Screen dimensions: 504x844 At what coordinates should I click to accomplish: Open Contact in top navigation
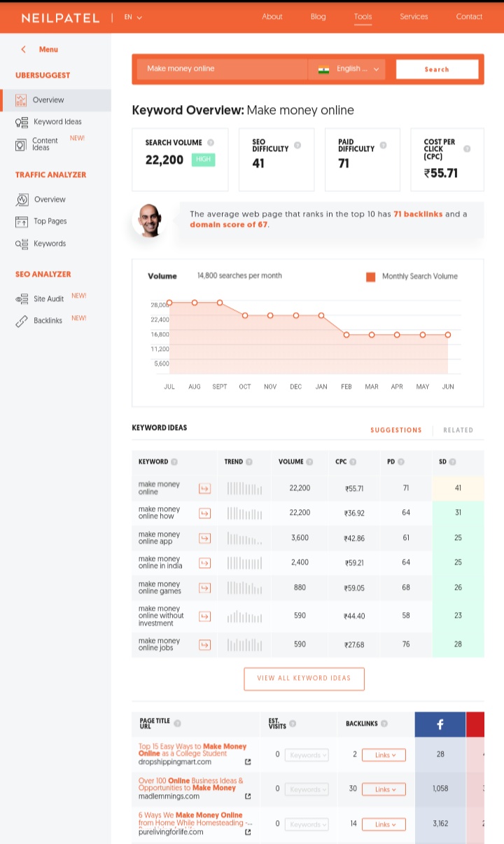point(469,17)
